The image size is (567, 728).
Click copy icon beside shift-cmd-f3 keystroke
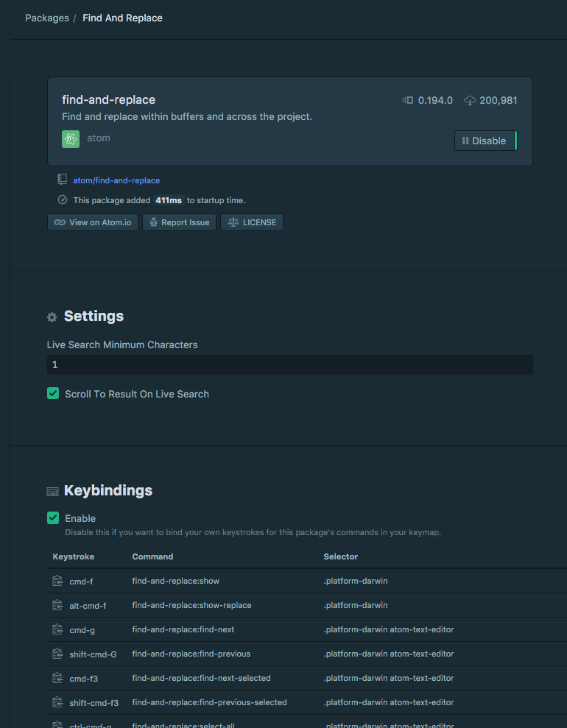coord(57,702)
